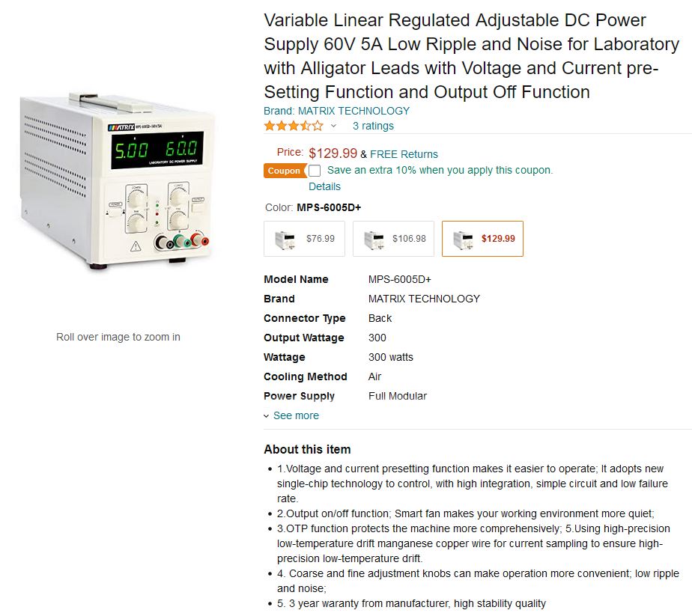Click the Roll over image to zoom text
This screenshot has height=616, width=692.
coord(118,337)
